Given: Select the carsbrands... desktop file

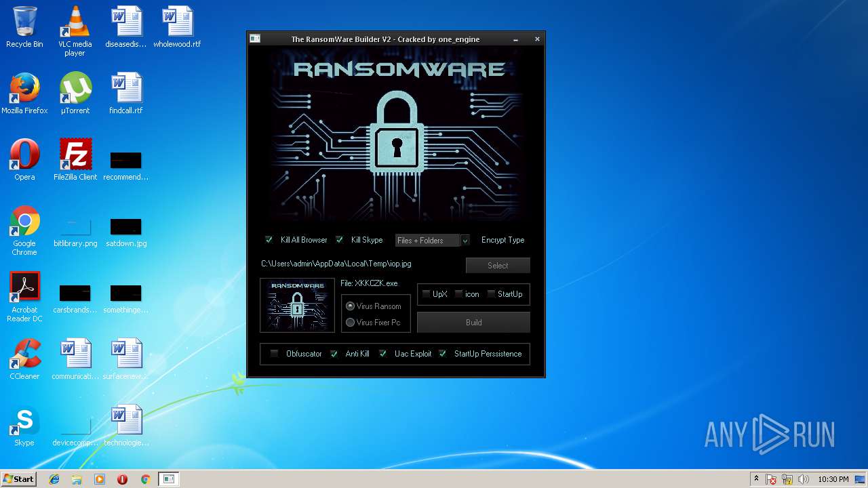Looking at the screenshot, I should tap(75, 299).
